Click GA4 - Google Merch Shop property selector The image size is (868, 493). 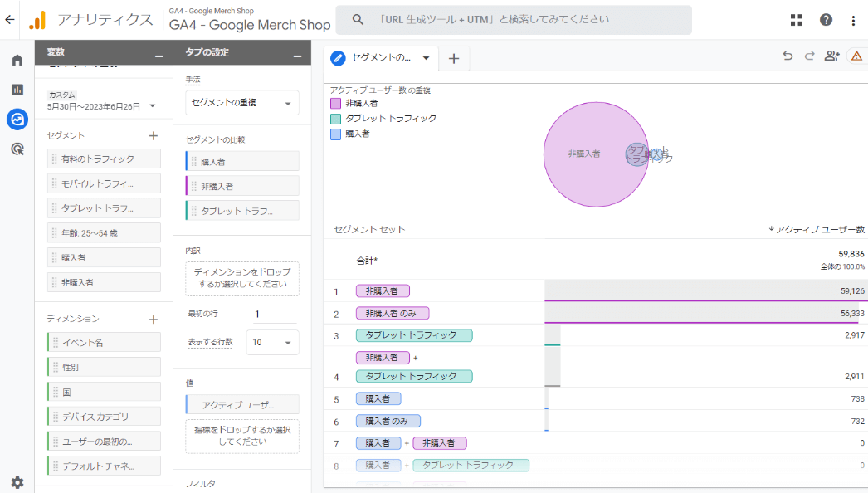pyautogui.click(x=250, y=20)
